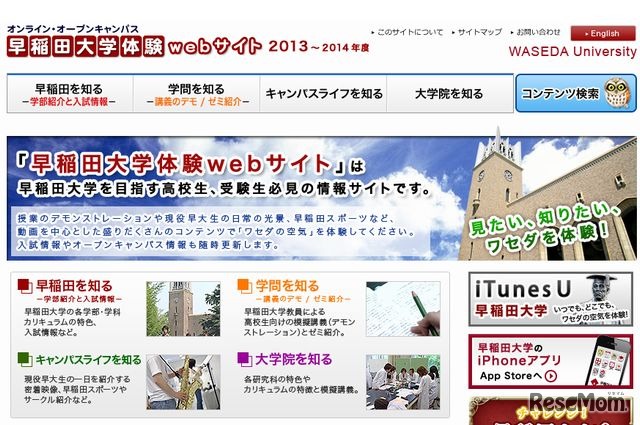Click the orange square icon beside 学問を知る
Viewport: 640px width, 425px height.
pos(244,286)
